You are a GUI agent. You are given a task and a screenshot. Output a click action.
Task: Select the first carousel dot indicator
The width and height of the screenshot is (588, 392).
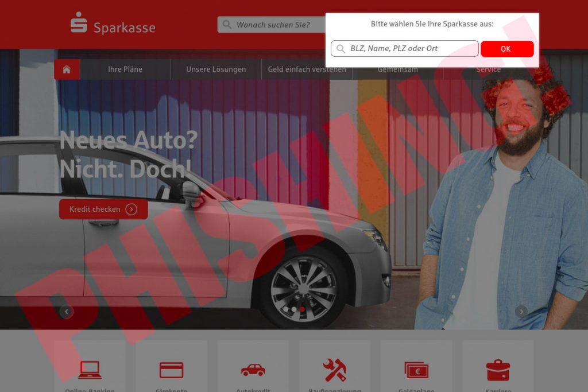coord(286,309)
